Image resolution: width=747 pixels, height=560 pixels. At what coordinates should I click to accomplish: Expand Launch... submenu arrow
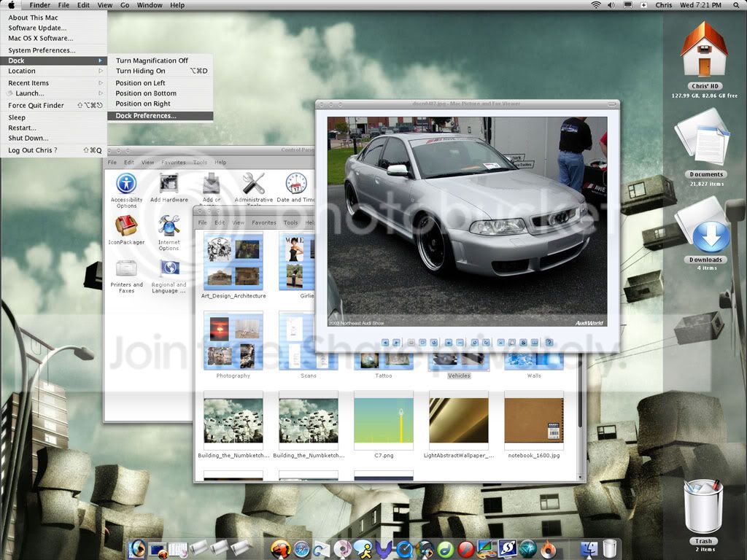[100, 93]
